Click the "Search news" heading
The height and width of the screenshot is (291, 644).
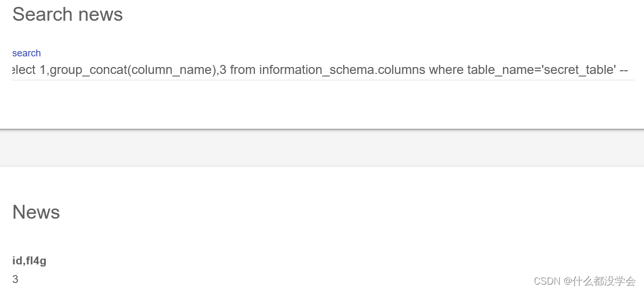pos(68,14)
